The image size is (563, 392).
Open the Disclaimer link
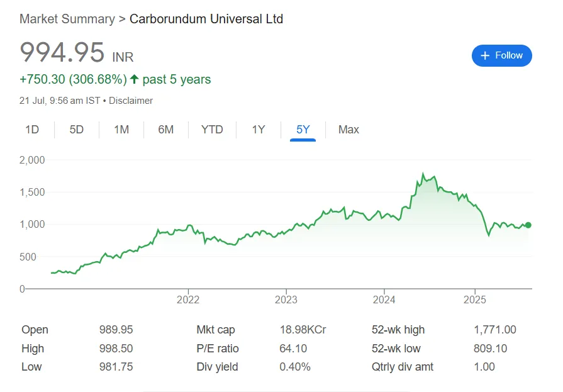click(x=131, y=101)
